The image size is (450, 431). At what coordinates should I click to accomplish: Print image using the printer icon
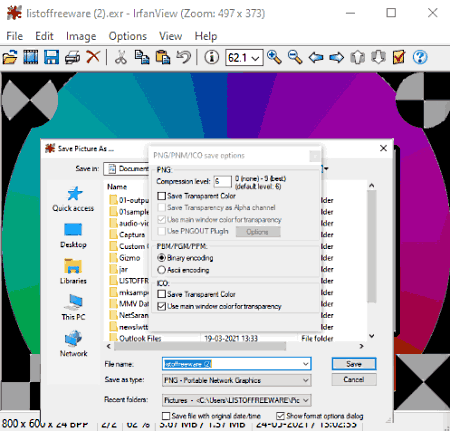(72, 57)
